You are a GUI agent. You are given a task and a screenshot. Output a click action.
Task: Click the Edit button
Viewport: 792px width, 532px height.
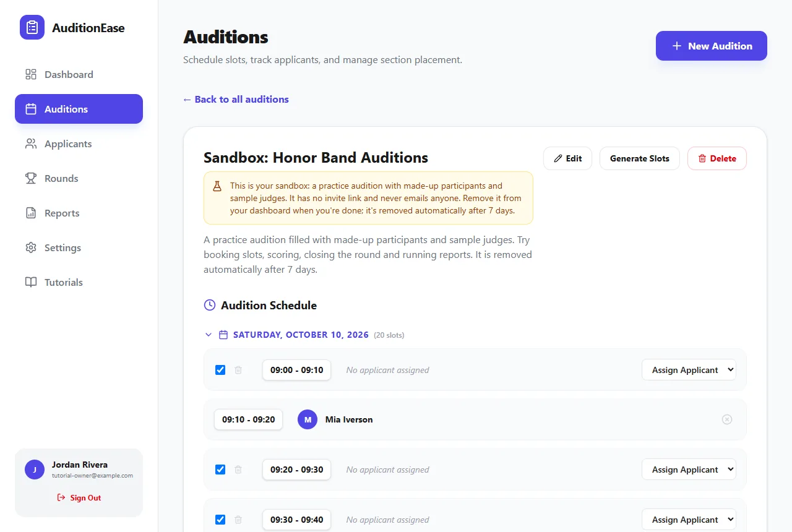567,158
